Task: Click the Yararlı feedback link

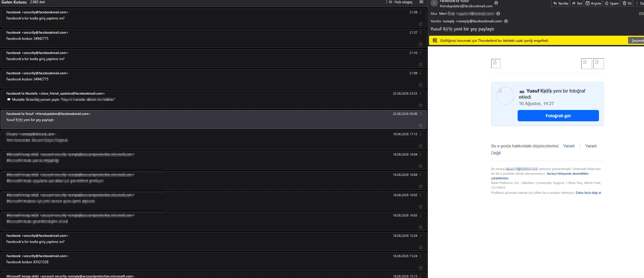Action: coord(569,146)
